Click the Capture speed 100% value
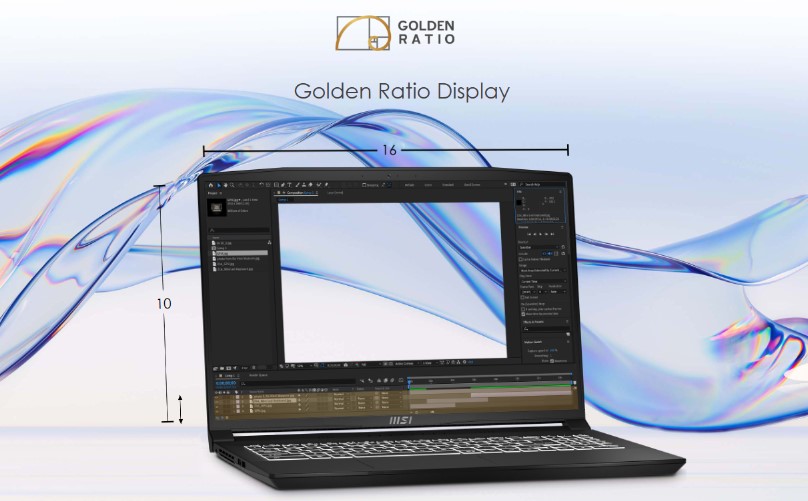 point(553,350)
